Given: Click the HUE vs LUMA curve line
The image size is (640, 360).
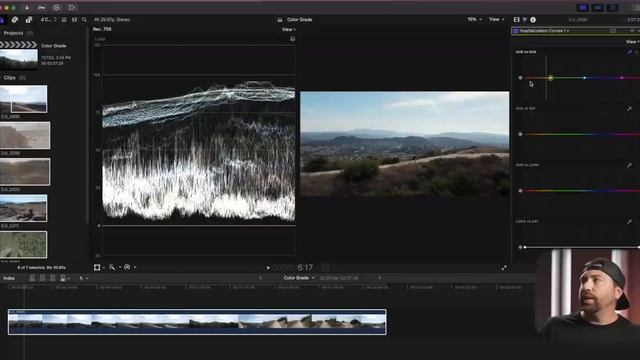Looking at the screenshot, I should pos(582,191).
